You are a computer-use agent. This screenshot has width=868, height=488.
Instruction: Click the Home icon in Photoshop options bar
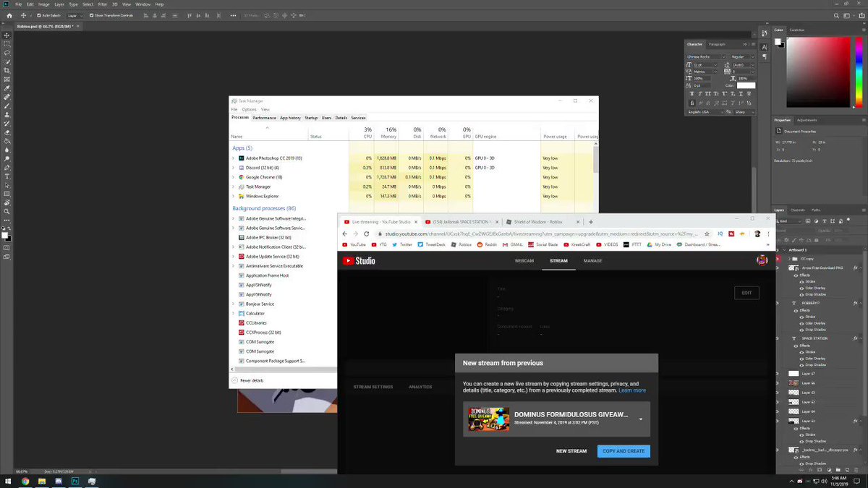click(9, 15)
